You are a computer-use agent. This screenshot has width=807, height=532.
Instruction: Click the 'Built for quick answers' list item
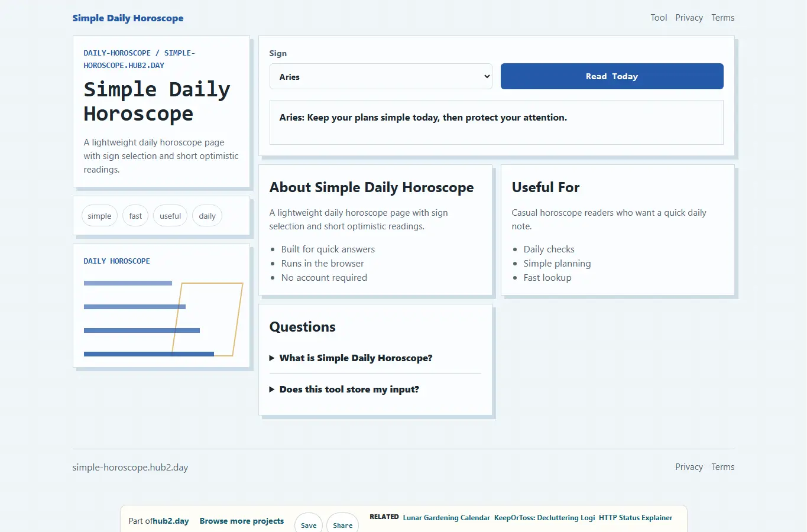point(328,249)
